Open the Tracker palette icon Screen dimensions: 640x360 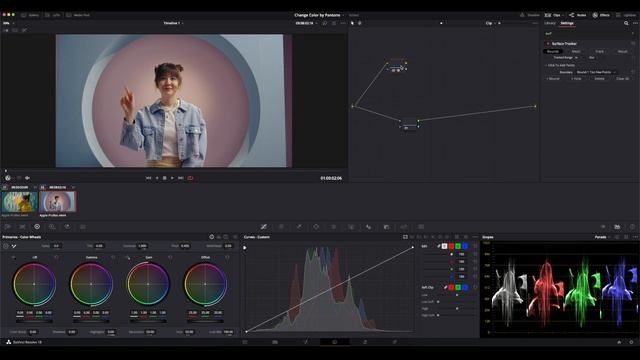coord(333,227)
